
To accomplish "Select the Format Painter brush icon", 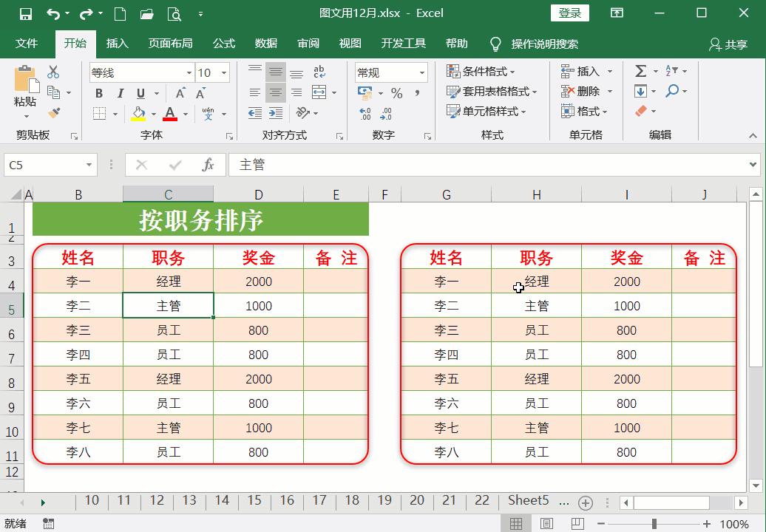I will click(53, 112).
